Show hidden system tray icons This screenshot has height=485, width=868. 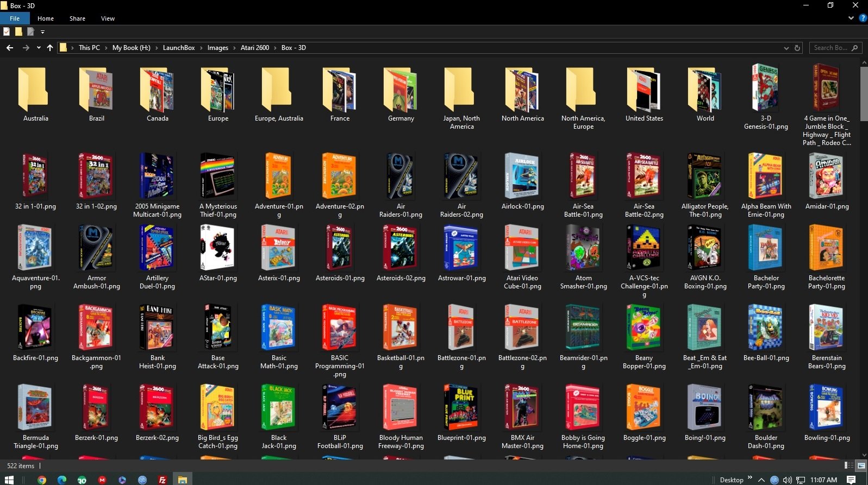tap(761, 480)
